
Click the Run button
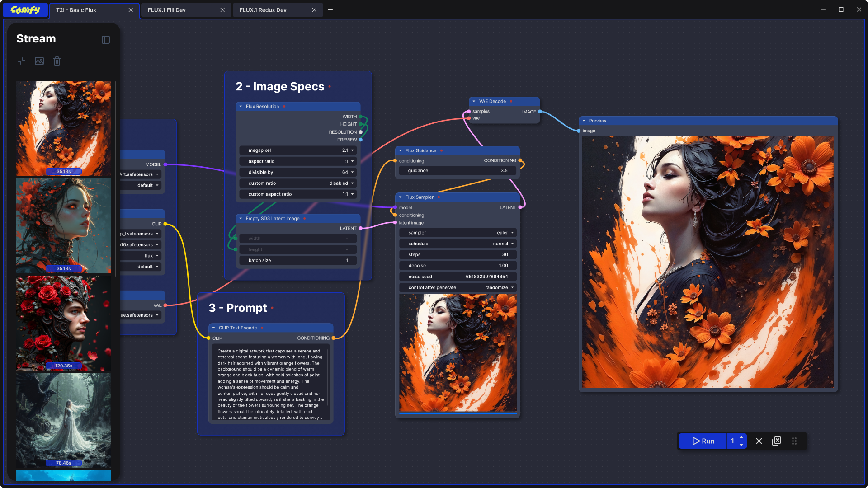703,441
